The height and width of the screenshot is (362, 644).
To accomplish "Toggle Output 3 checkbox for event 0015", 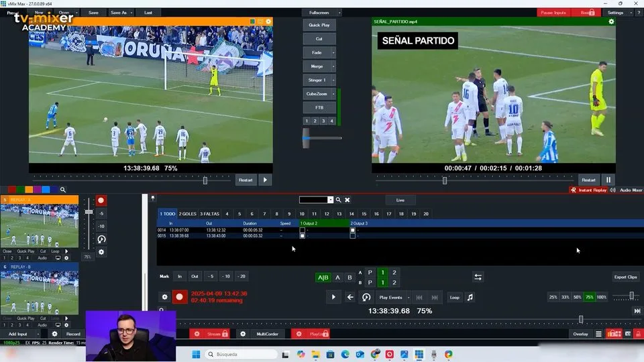I will (352, 236).
